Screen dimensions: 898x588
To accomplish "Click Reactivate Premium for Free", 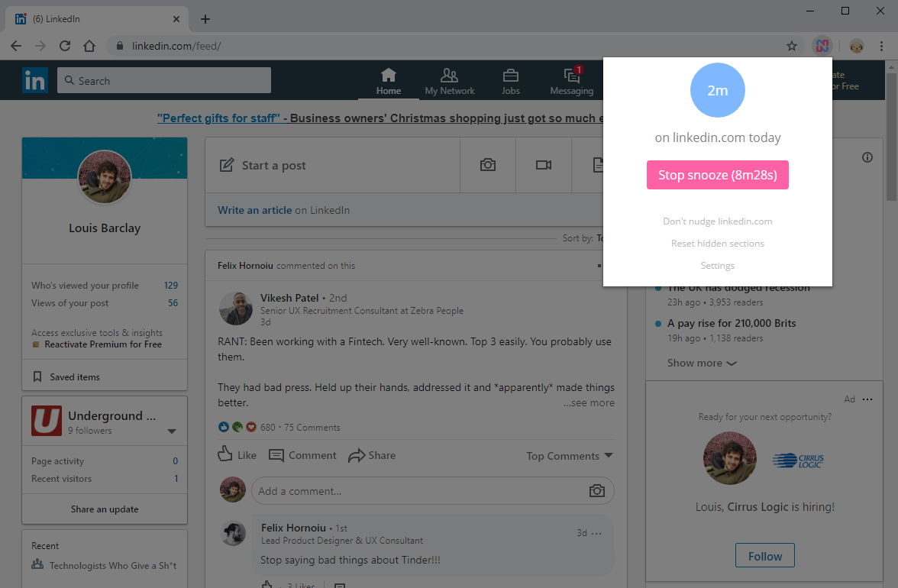I will [103, 344].
